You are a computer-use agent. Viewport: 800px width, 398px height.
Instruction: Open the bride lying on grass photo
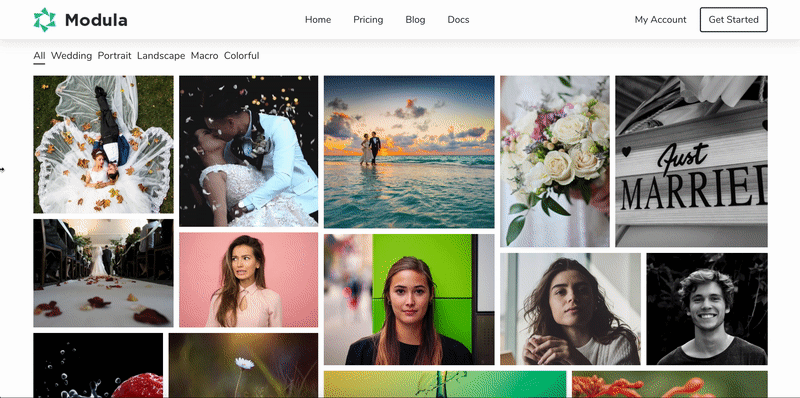[103, 144]
